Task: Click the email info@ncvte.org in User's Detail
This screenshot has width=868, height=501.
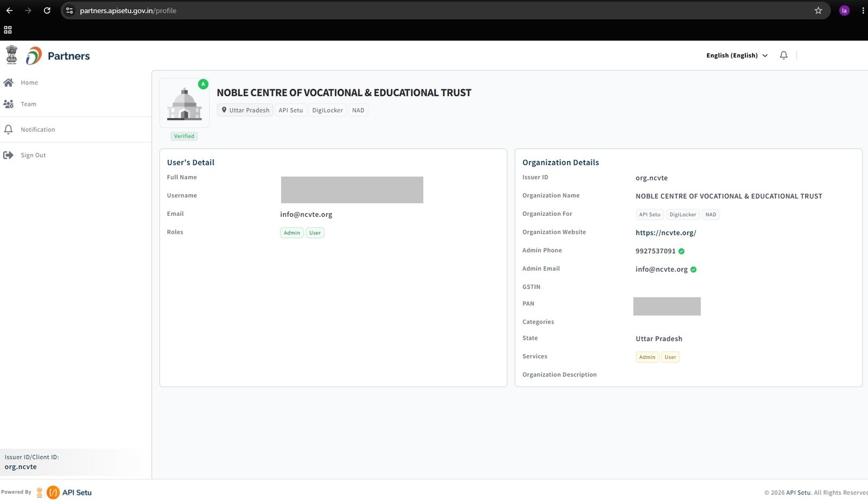Action: point(306,214)
